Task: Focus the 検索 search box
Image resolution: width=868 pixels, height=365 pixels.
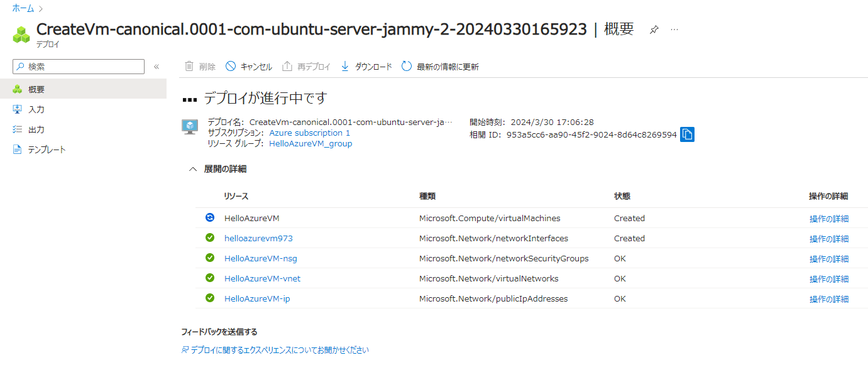Action: coord(79,67)
